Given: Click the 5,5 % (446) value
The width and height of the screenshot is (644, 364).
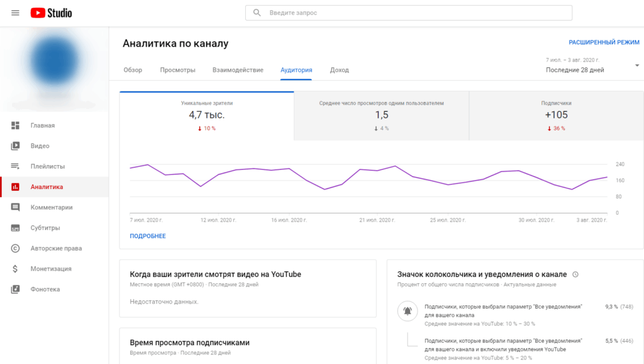Looking at the screenshot, I should pos(619,341).
